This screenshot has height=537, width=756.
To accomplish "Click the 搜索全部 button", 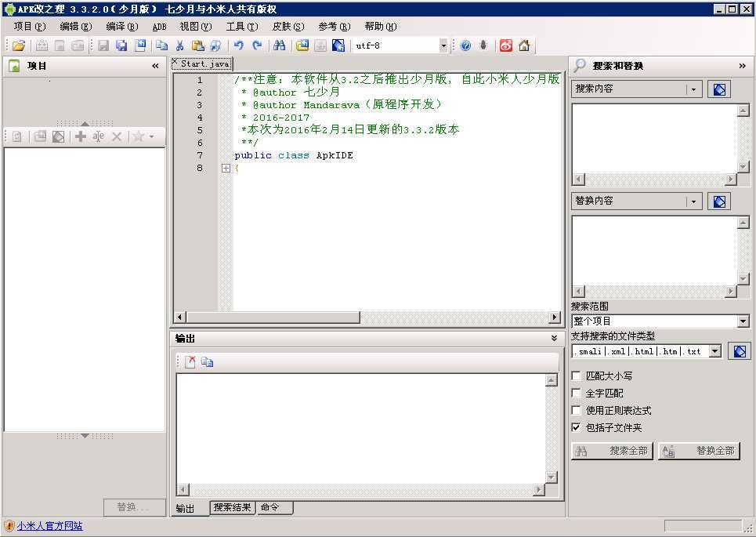I will tap(612, 451).
